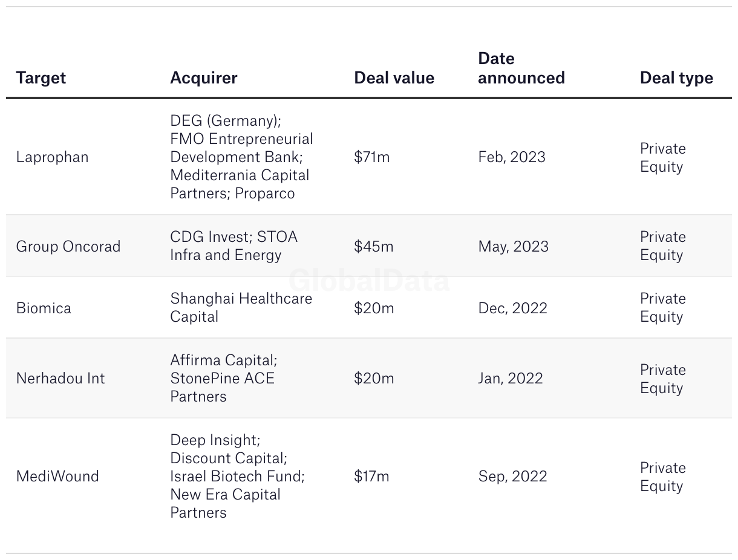
Task: Click the Acquirer column header
Action: [203, 78]
